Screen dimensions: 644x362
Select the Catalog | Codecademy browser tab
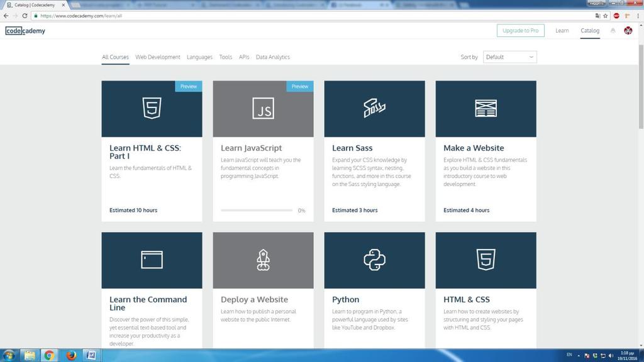pos(35,5)
